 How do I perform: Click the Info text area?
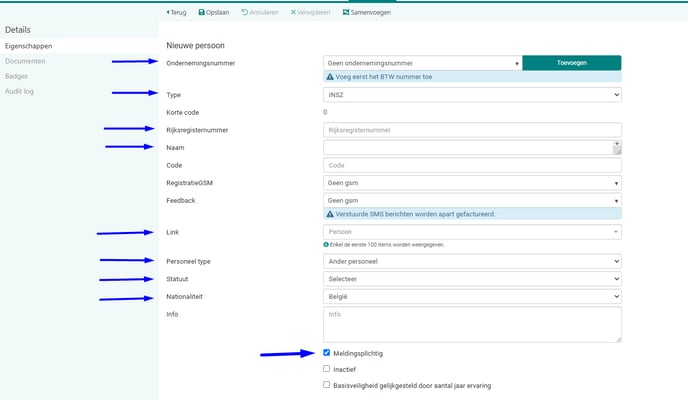[x=472, y=324]
